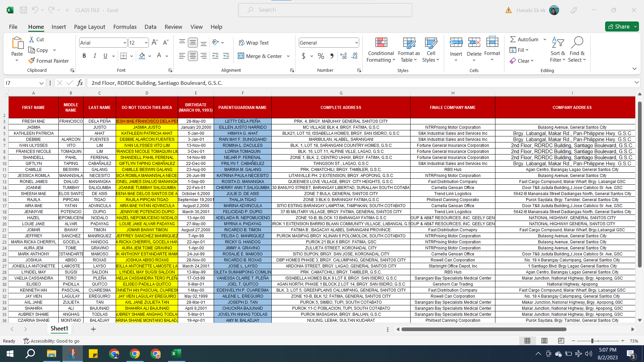The image size is (644, 362).
Task: Toggle Middle Align vertical alignment
Action: coord(193,43)
